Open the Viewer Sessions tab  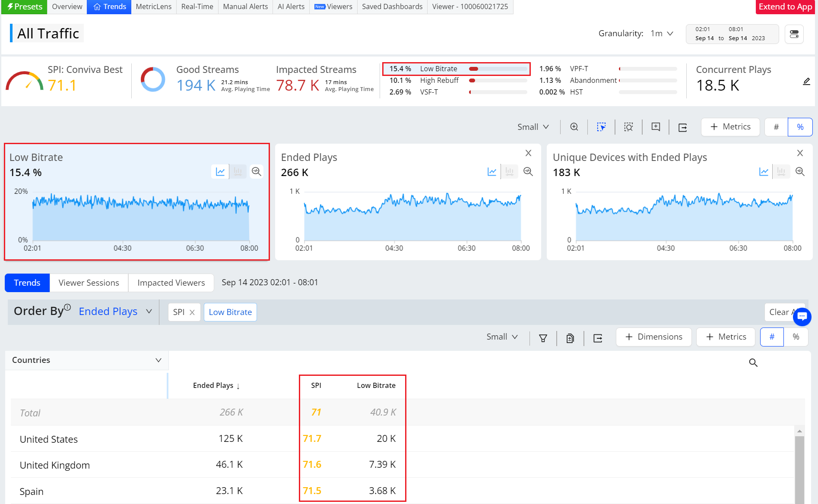tap(89, 283)
